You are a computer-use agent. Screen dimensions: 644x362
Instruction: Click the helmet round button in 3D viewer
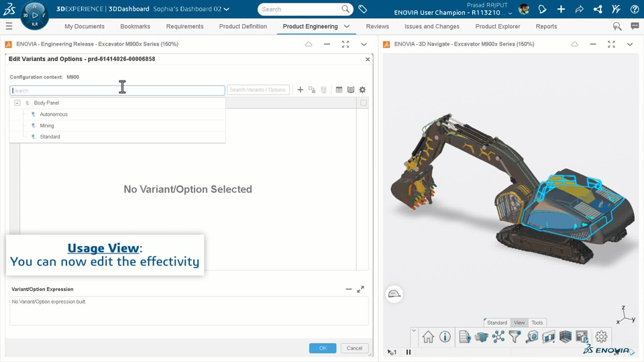click(394, 294)
